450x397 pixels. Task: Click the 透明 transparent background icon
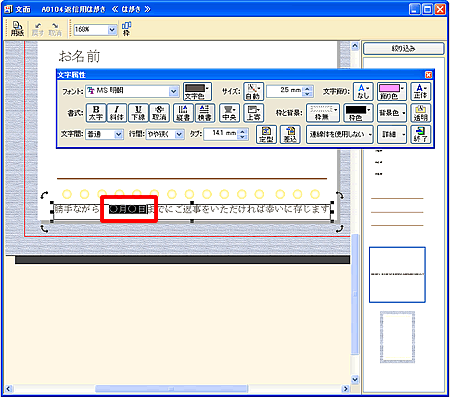pos(421,113)
